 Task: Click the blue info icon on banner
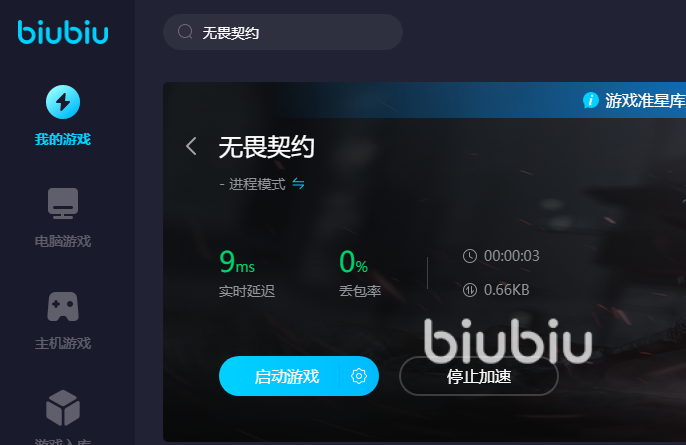tap(591, 100)
